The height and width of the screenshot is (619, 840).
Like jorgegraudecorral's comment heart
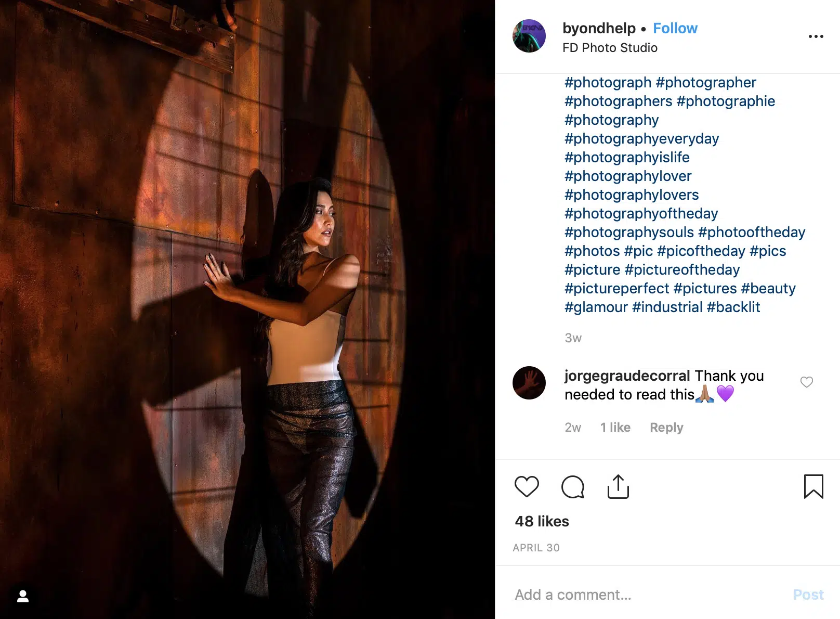(x=807, y=382)
